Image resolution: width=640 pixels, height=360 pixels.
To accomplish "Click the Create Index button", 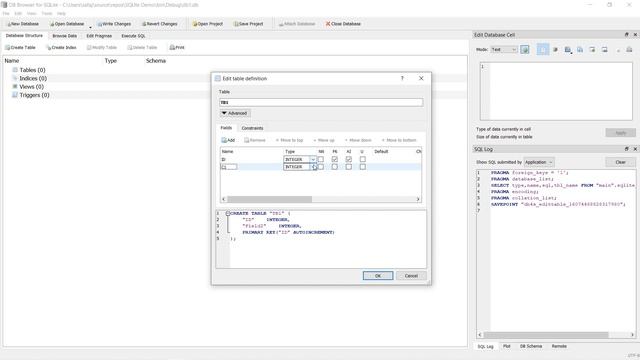I will click(x=61, y=47).
